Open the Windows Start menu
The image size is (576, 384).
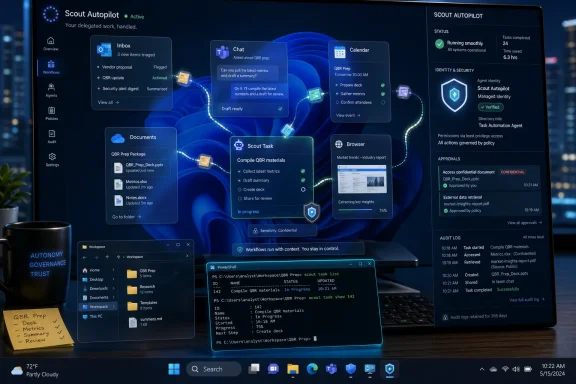pyautogui.click(x=174, y=369)
